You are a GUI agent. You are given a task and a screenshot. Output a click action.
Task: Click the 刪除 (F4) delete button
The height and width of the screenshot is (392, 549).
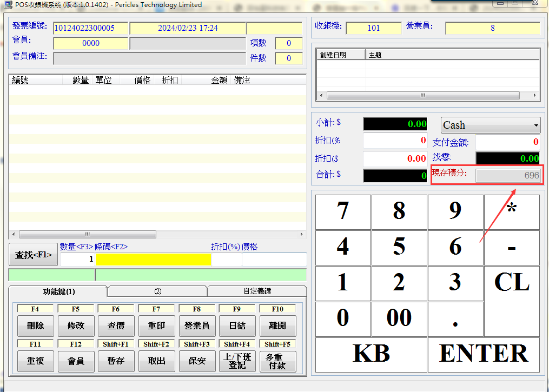coord(35,325)
